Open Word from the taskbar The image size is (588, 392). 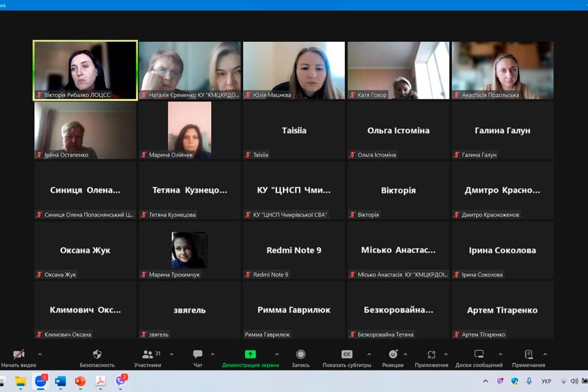coord(60,382)
